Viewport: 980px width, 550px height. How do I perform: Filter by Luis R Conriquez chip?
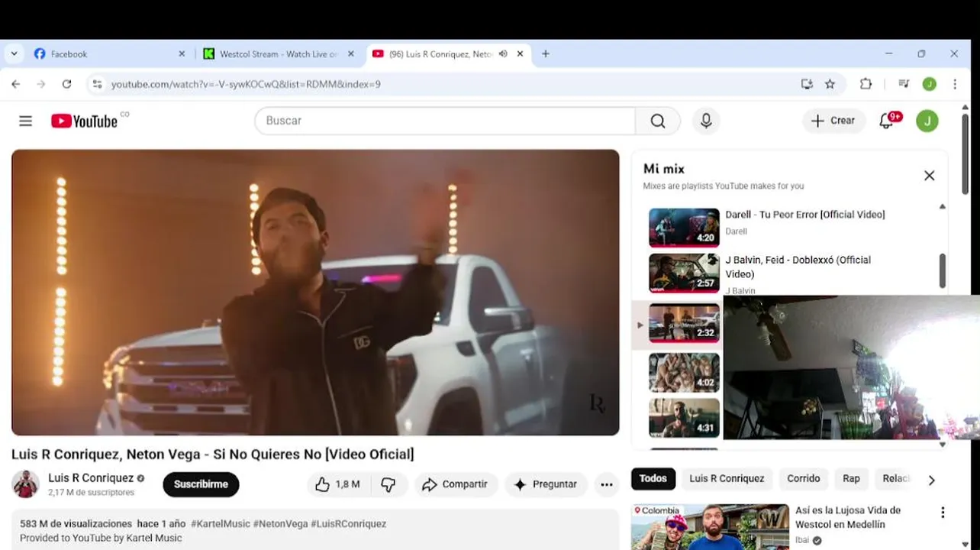tap(727, 479)
